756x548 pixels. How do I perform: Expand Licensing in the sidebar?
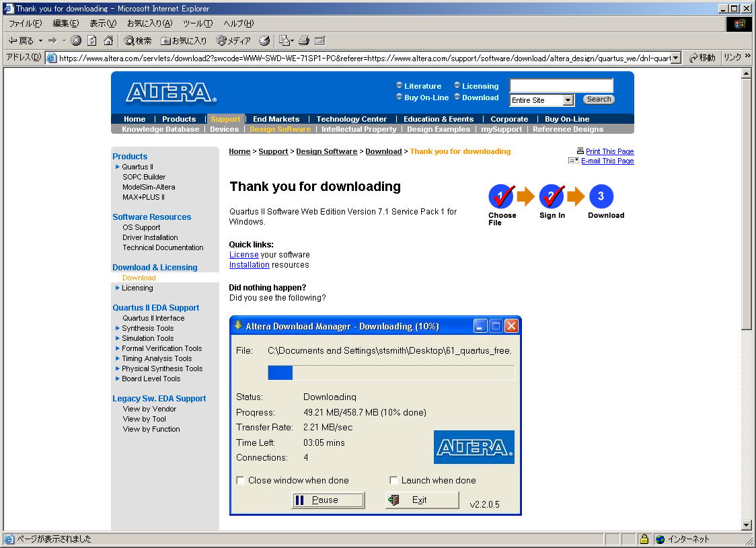click(117, 288)
